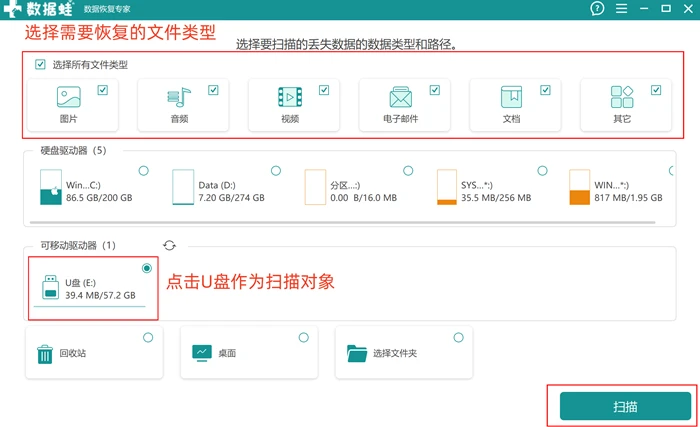Open the hamburger menu in title bar
Image resolution: width=700 pixels, height=427 pixels.
pos(621,8)
